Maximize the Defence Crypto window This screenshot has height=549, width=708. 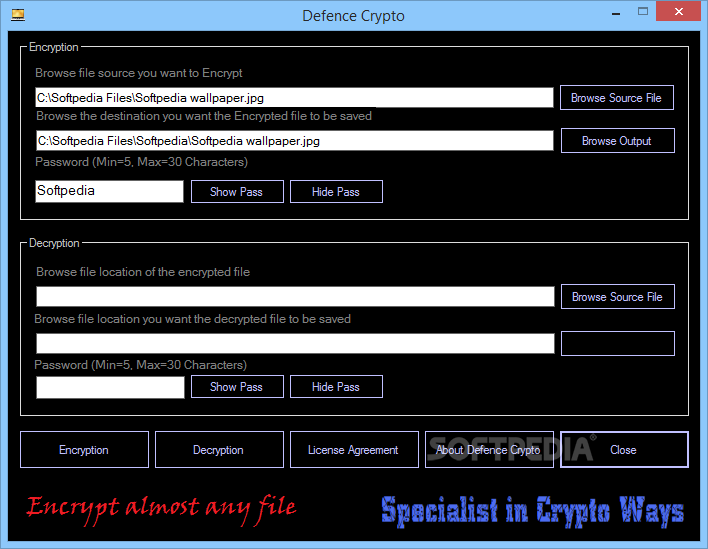(x=643, y=12)
